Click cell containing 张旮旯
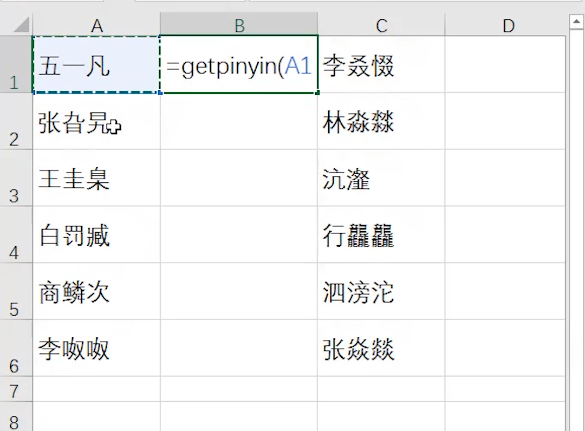Viewport: 585px width, 431px height. tap(97, 121)
